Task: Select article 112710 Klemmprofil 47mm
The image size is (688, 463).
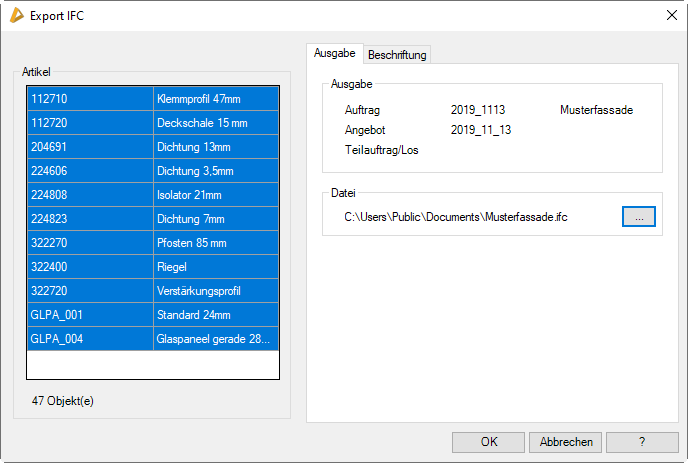Action: pos(152,99)
